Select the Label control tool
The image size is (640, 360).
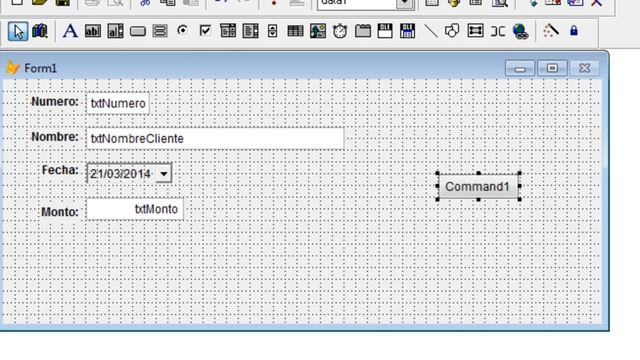(x=70, y=31)
